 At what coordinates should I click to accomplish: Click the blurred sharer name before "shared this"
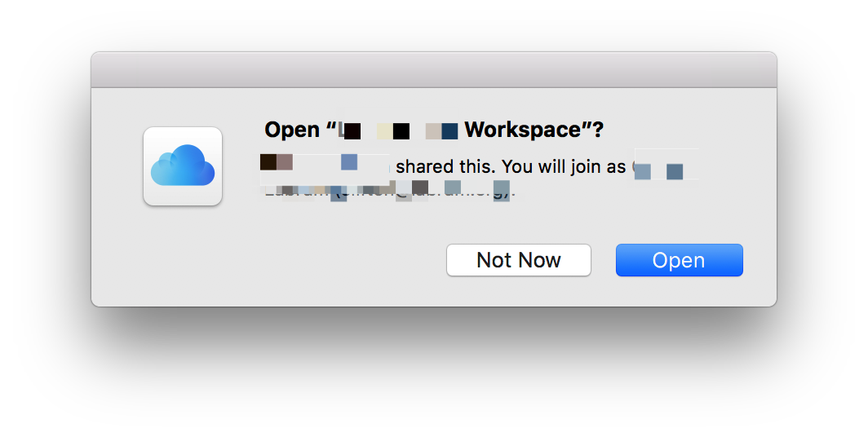coord(324,166)
